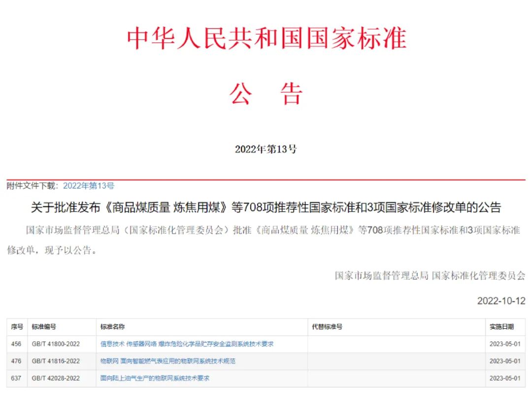Click the 2023-05-01 date in row 637
Image resolution: width=532 pixels, height=398 pixels.
(x=505, y=378)
